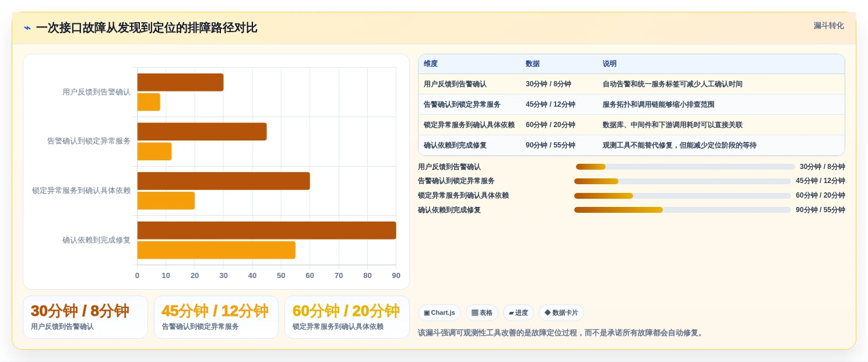Click the dark 90-minute bar in chart
868x362 pixels.
[266, 230]
